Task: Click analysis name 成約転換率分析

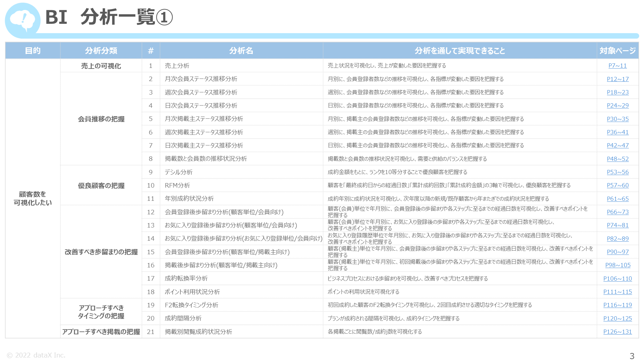Action: pyautogui.click(x=186, y=278)
